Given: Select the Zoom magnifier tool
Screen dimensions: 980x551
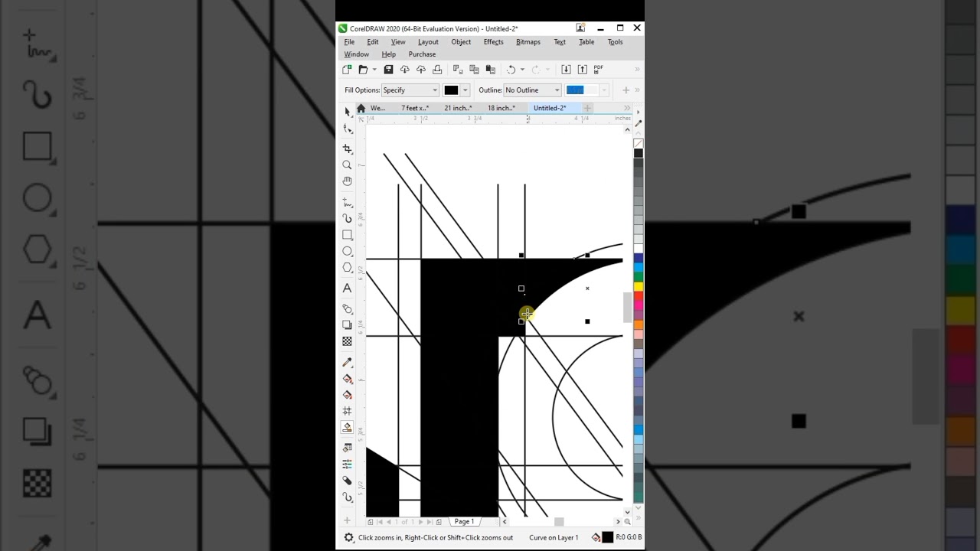Looking at the screenshot, I should point(347,165).
